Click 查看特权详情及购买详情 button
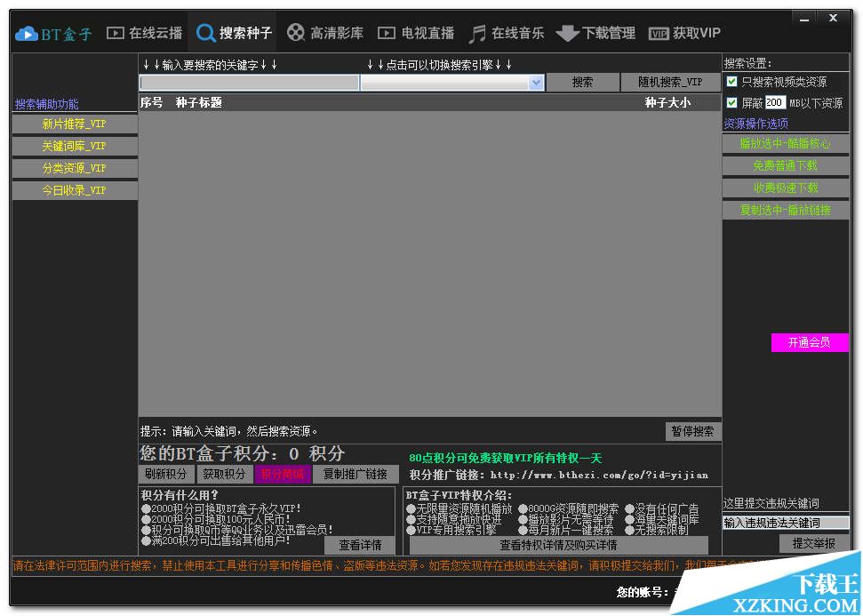Image resolution: width=863 pixels, height=616 pixels. 559,545
